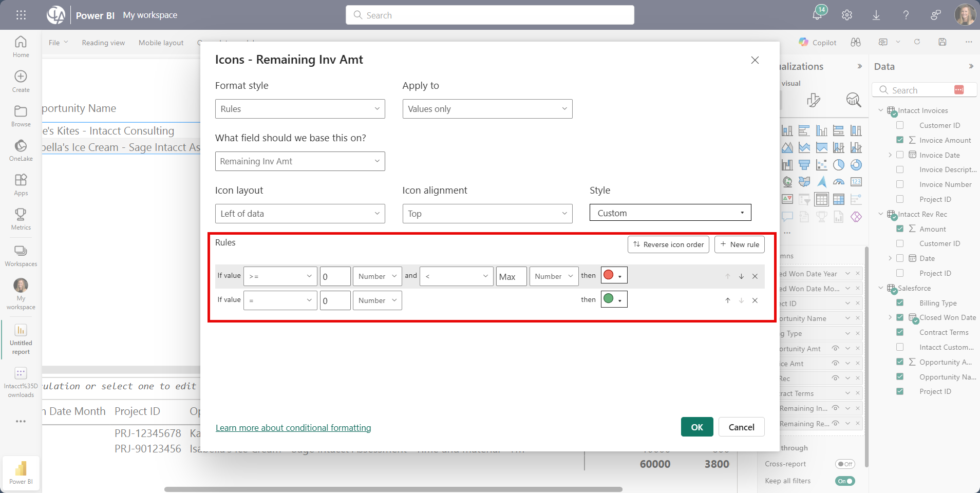This screenshot has height=493, width=980.
Task: Turn off the Keep all filters toggle
Action: coord(844,481)
